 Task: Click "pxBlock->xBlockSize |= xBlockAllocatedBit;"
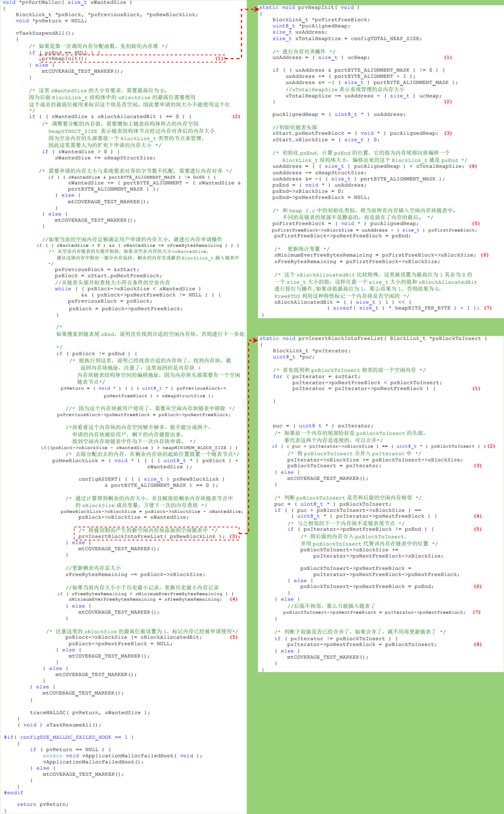(133, 637)
